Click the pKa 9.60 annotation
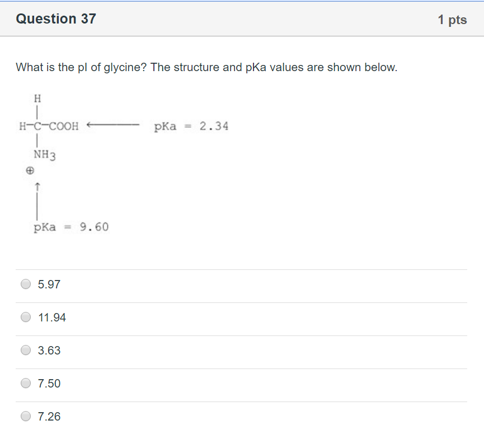 click(x=71, y=227)
